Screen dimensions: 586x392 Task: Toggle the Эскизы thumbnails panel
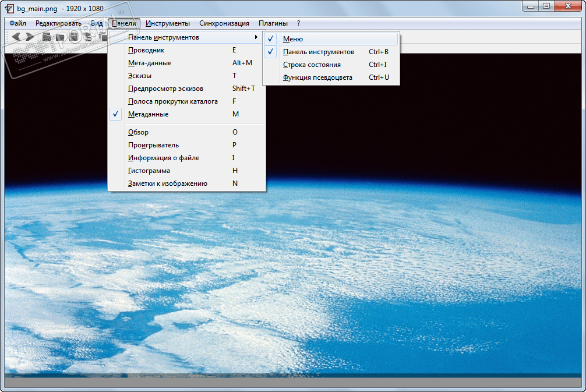tap(187, 76)
